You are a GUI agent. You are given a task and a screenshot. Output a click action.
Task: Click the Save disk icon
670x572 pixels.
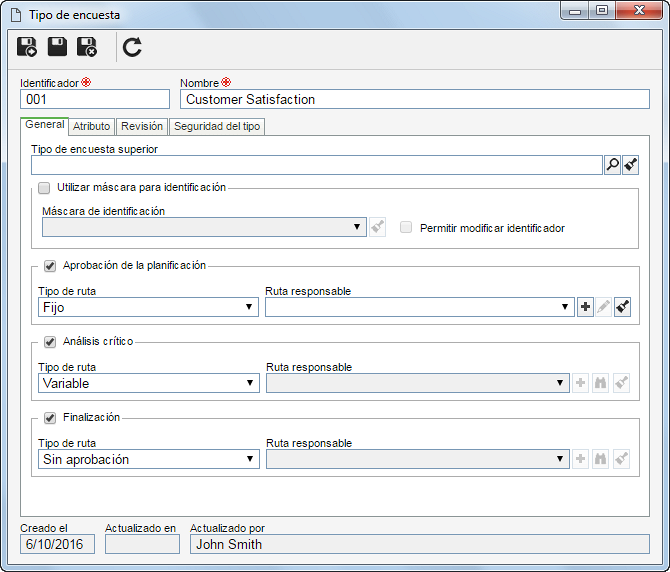[x=57, y=47]
